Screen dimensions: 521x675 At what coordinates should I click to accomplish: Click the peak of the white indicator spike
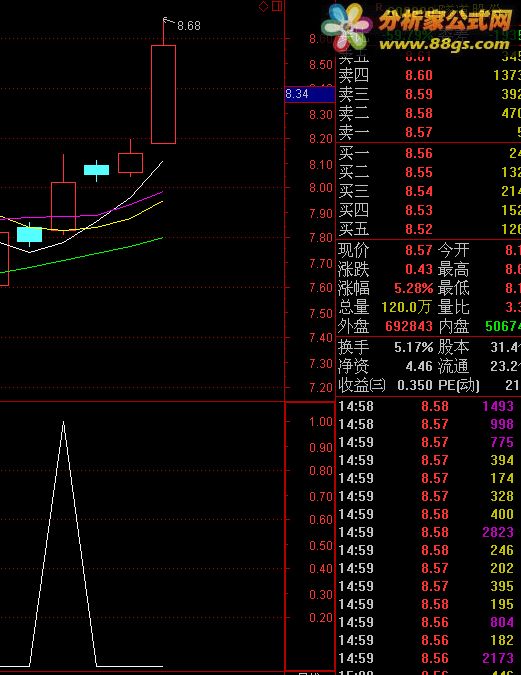click(x=63, y=422)
